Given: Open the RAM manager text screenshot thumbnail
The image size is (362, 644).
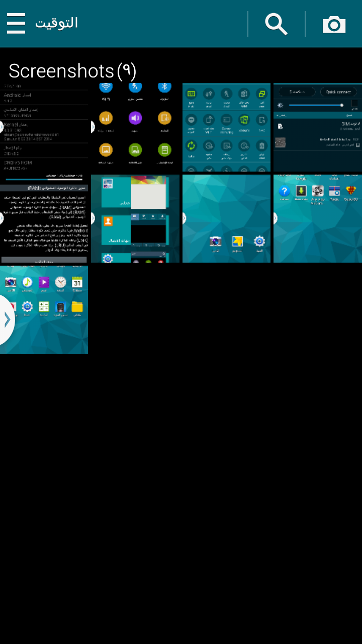Looking at the screenshot, I should click(x=44, y=219).
